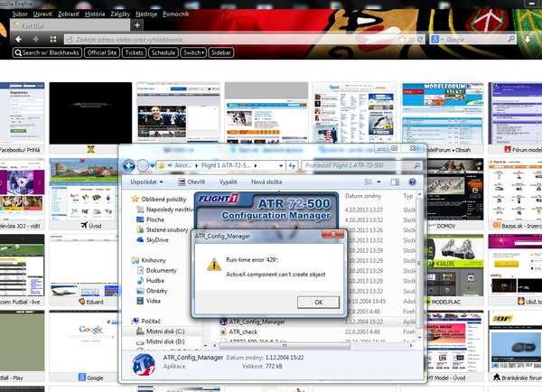This screenshot has width=542, height=392.
Task: Open a new Firefox tab with plus
Action: tap(137, 25)
